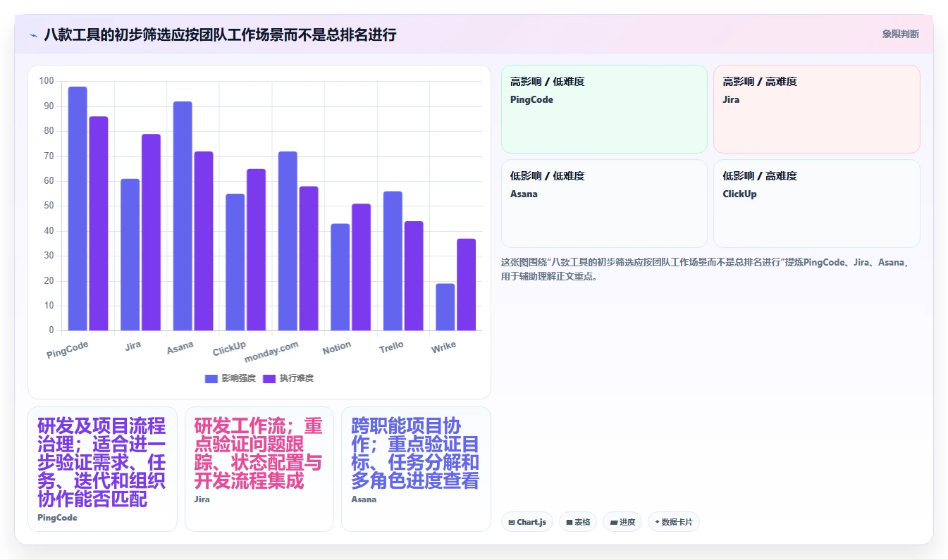Click the 象限判断 label in header
This screenshot has height=560, width=948.
[x=900, y=34]
